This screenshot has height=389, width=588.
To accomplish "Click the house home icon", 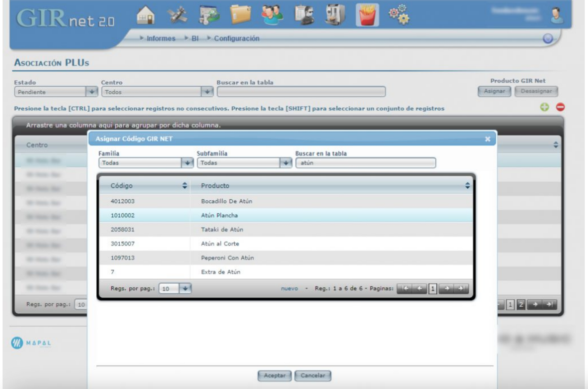I will [145, 15].
